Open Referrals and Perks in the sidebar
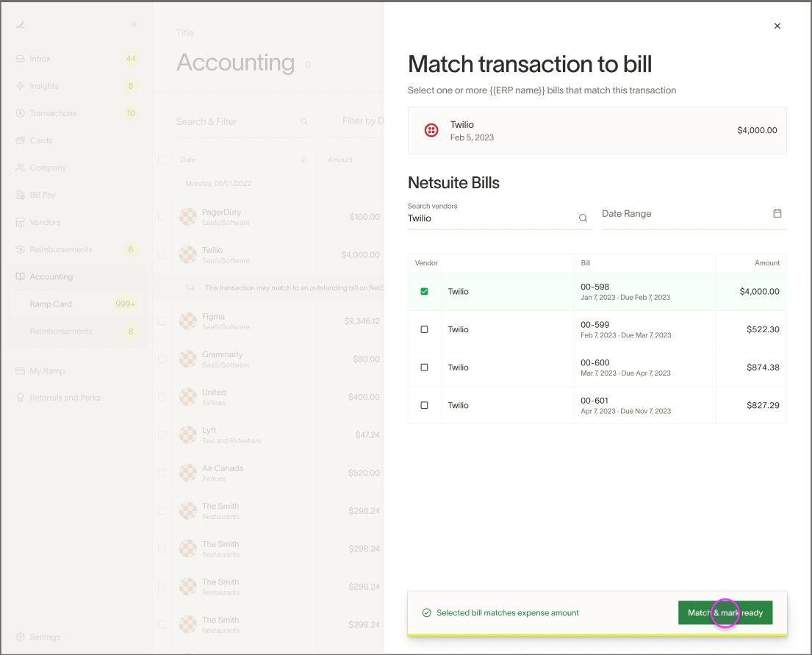The image size is (812, 655). (x=76, y=398)
